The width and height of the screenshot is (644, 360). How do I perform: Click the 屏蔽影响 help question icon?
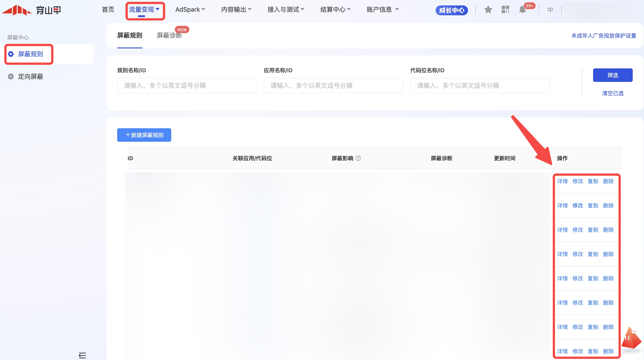tap(358, 158)
